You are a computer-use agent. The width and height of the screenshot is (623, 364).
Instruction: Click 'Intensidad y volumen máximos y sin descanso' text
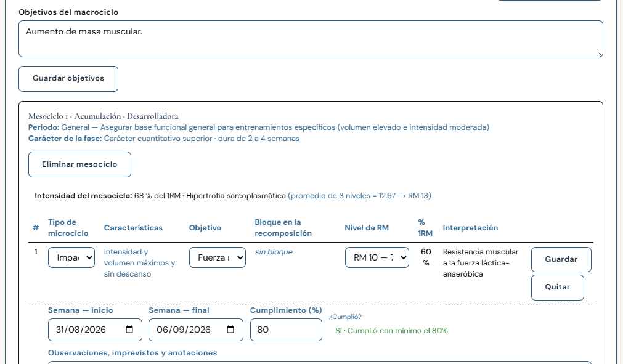pyautogui.click(x=139, y=263)
